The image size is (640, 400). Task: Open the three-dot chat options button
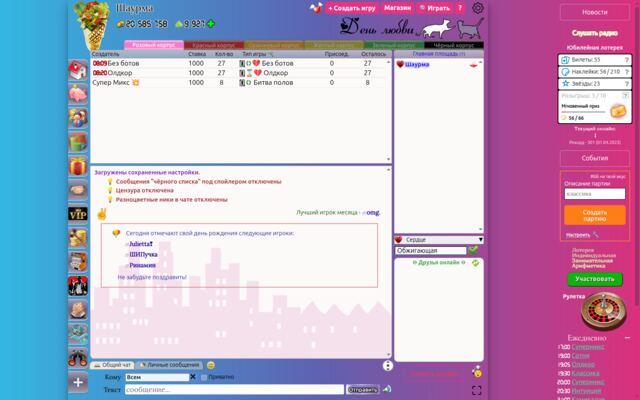pos(387,366)
